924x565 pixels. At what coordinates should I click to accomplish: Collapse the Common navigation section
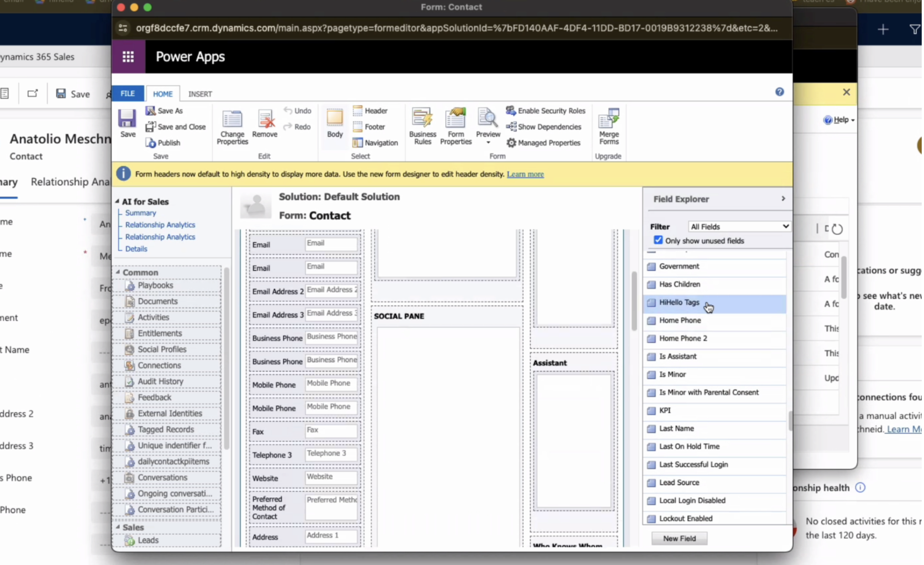click(x=118, y=272)
